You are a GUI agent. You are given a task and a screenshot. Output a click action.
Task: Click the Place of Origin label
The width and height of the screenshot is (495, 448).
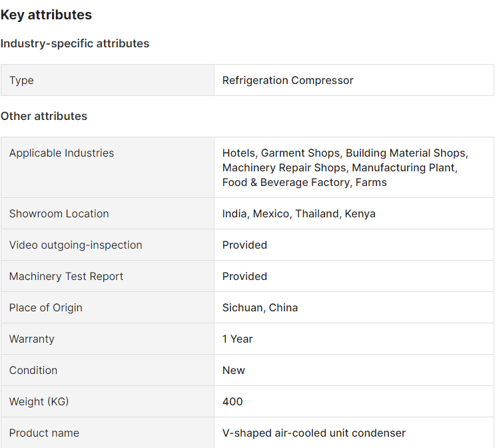point(46,307)
